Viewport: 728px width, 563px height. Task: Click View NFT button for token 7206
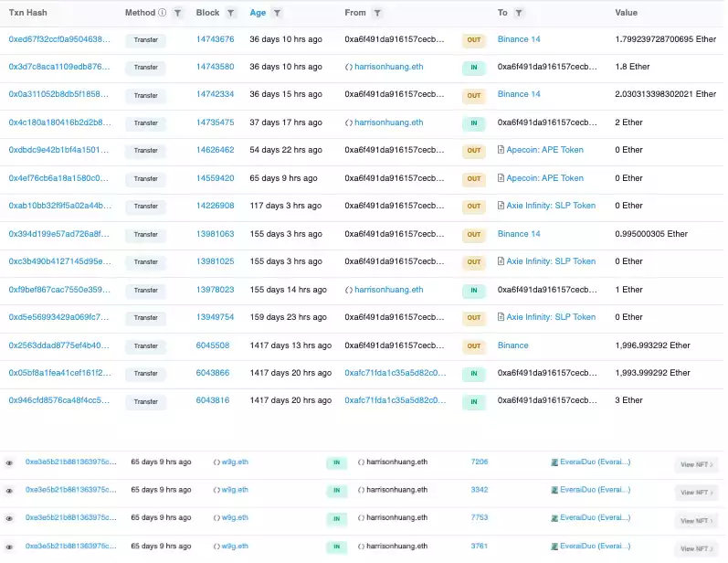pos(696,464)
